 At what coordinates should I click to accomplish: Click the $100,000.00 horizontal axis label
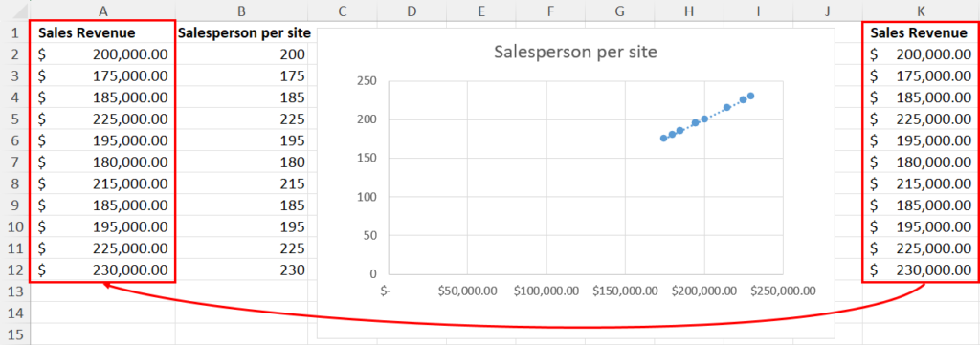[546, 291]
